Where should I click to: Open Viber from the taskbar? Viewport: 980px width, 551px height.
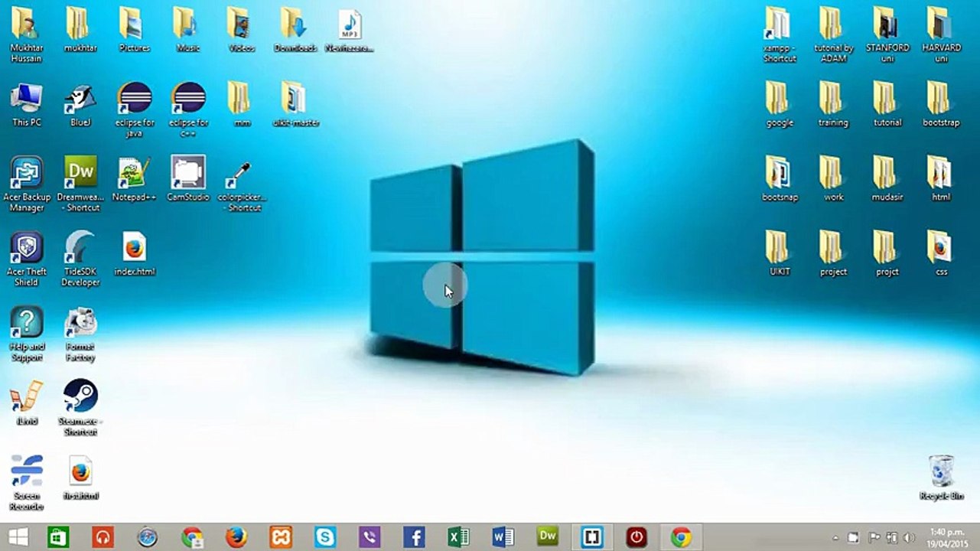[370, 537]
